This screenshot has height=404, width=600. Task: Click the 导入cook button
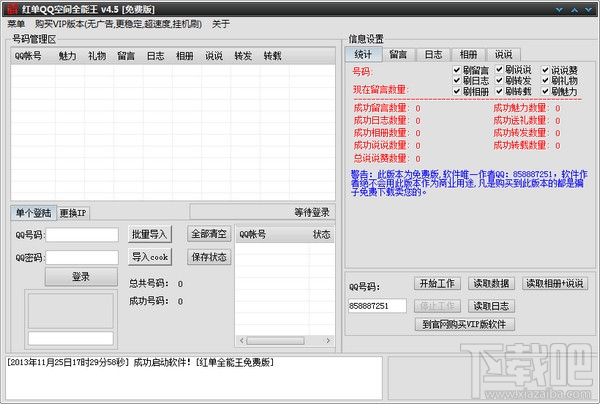pyautogui.click(x=150, y=257)
